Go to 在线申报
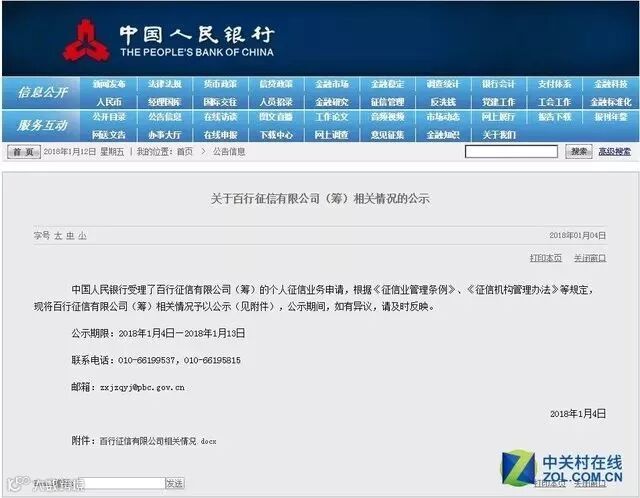Viewport: 640px width, 498px height. click(x=220, y=135)
